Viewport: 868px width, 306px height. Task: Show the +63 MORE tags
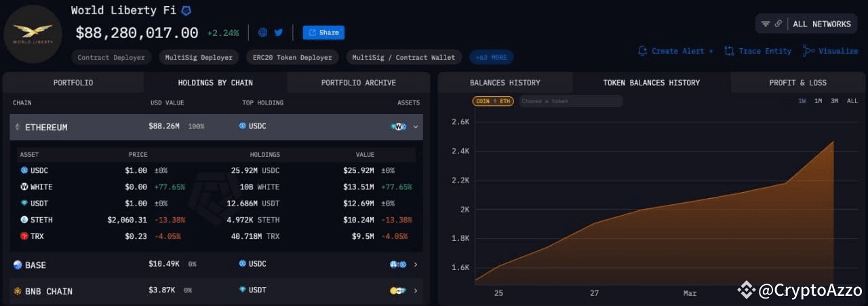click(x=491, y=57)
